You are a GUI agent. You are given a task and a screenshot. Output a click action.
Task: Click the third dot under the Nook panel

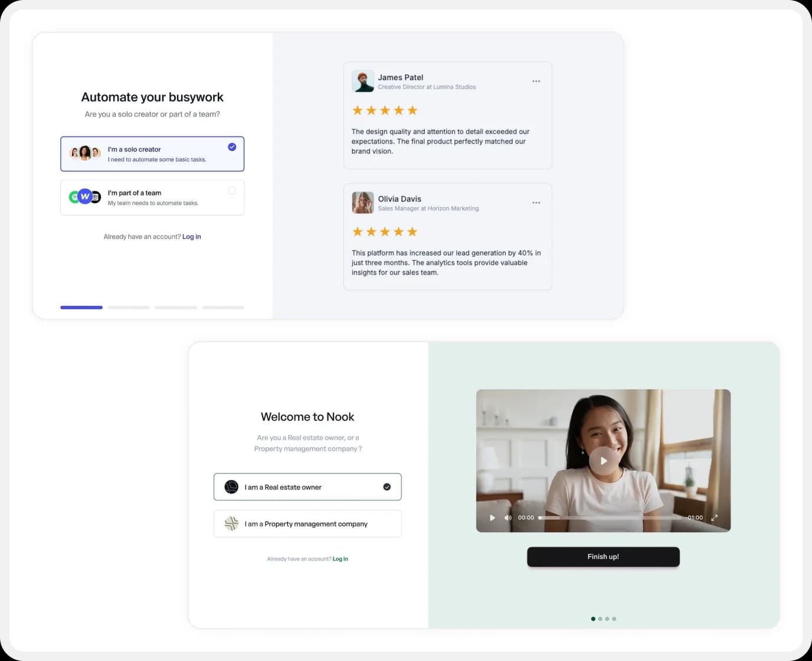[x=607, y=619]
